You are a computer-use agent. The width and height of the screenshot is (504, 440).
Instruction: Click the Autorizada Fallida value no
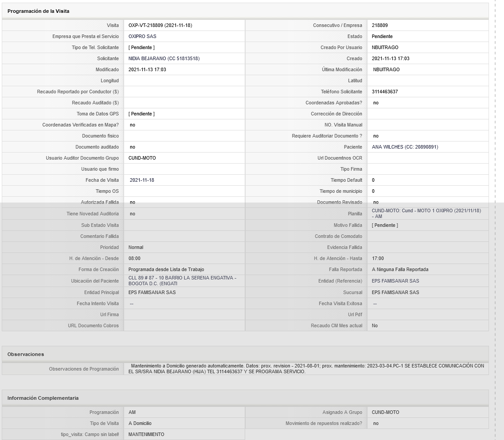[133, 203]
